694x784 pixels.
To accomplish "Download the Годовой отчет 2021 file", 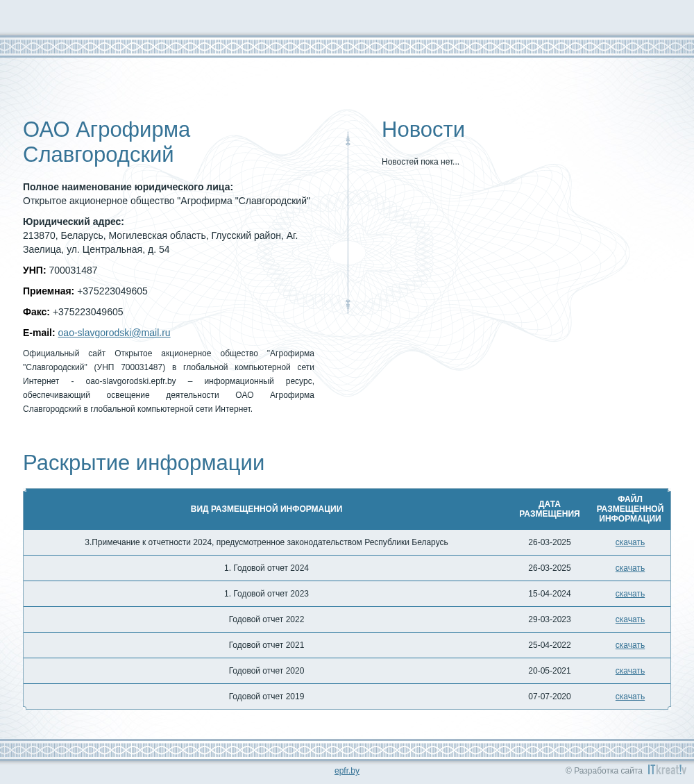I will pos(629,645).
